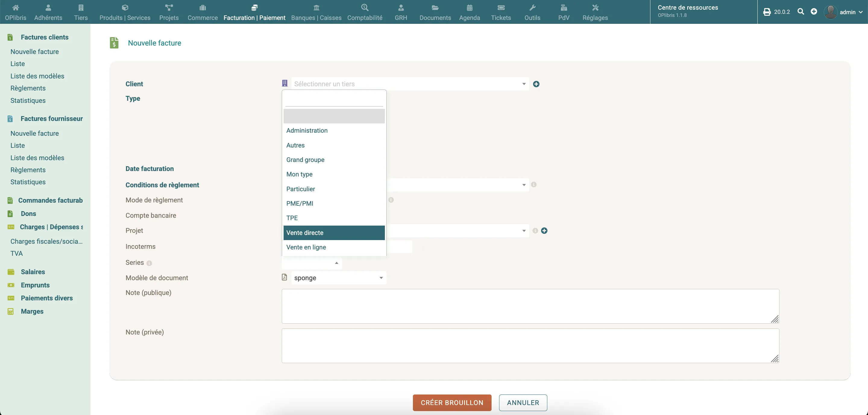
Task: Click the plus icon next to Client field
Action: coord(536,84)
